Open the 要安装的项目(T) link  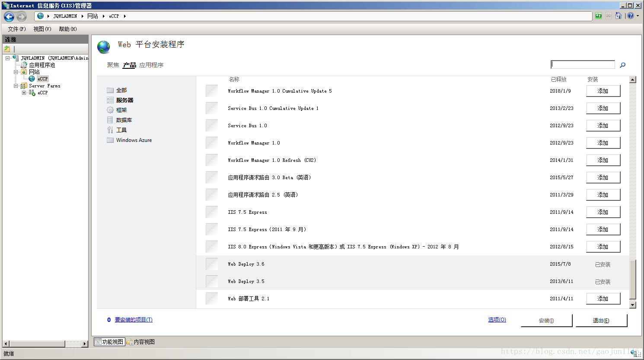pos(134,320)
